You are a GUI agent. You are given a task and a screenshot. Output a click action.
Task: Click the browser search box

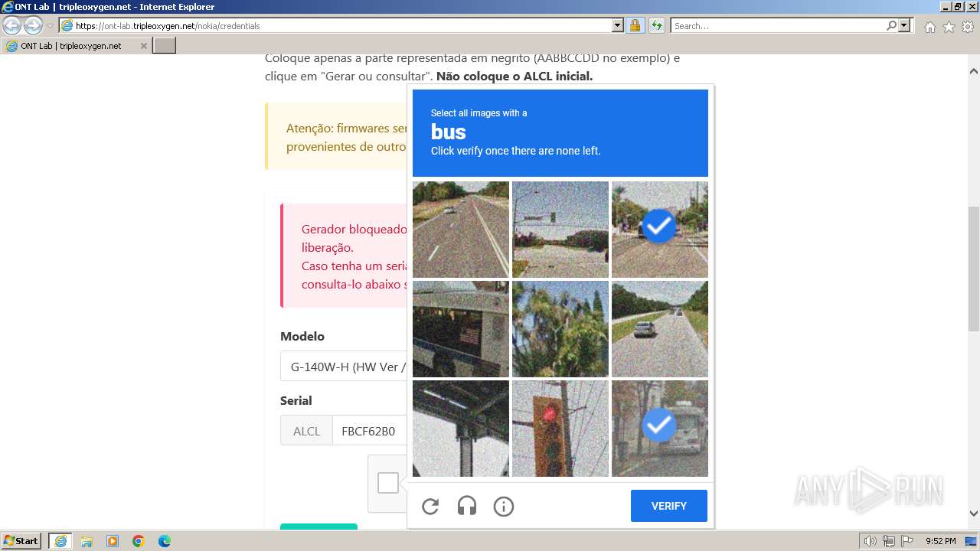tap(778, 25)
